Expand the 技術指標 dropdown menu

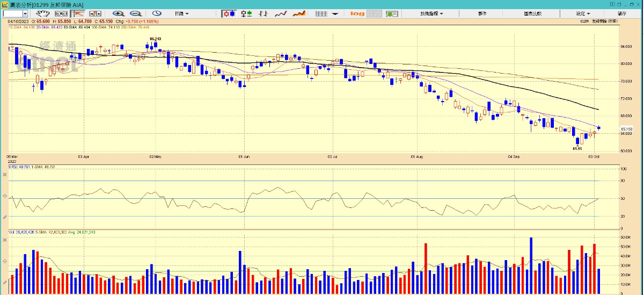[431, 13]
